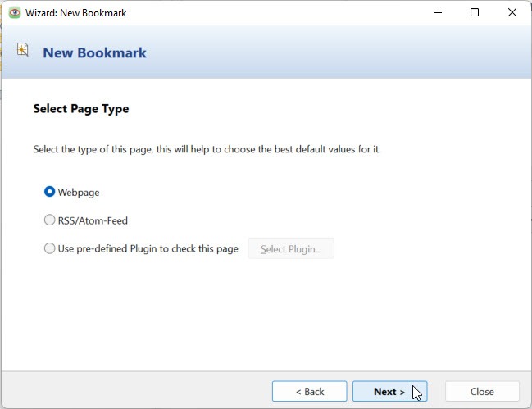Viewport: 532px width, 409px height.
Task: Click the 'Wizard: New Bookmark' title bar text
Action: click(76, 13)
